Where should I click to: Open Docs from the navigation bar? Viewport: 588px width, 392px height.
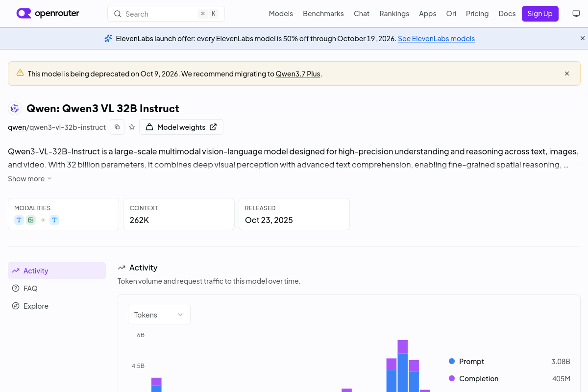pyautogui.click(x=507, y=14)
